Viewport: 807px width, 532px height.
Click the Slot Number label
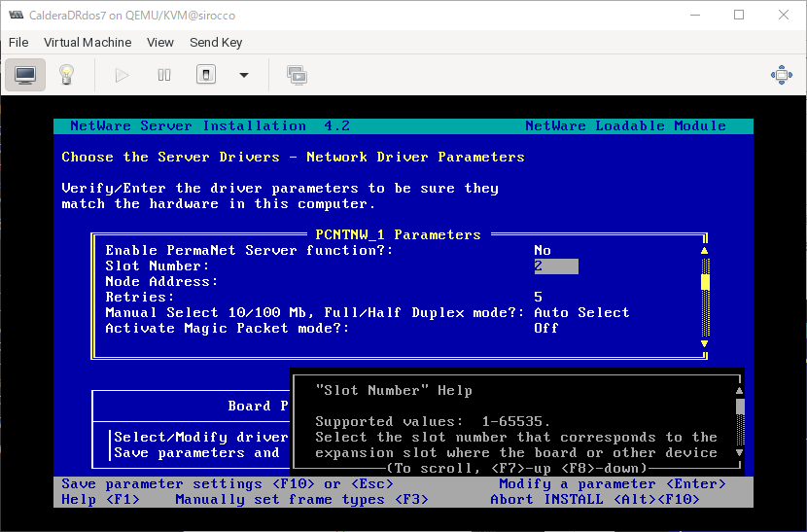click(x=157, y=266)
